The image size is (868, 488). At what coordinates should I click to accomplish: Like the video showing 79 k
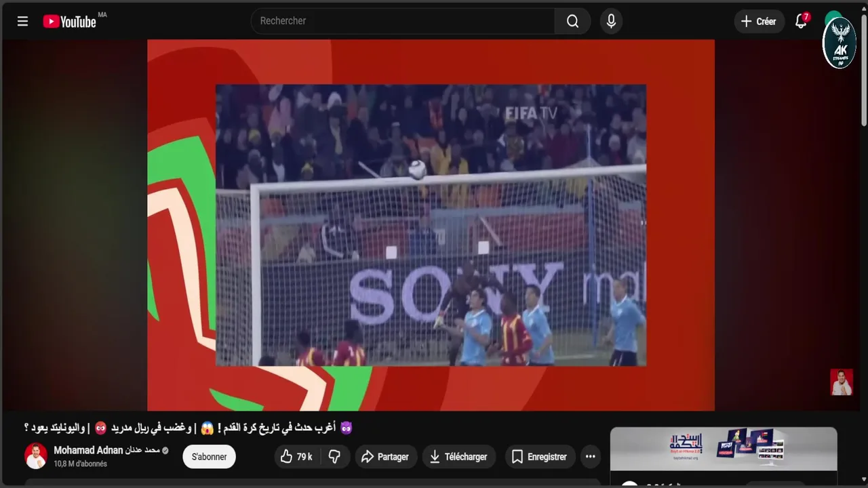tap(296, 457)
